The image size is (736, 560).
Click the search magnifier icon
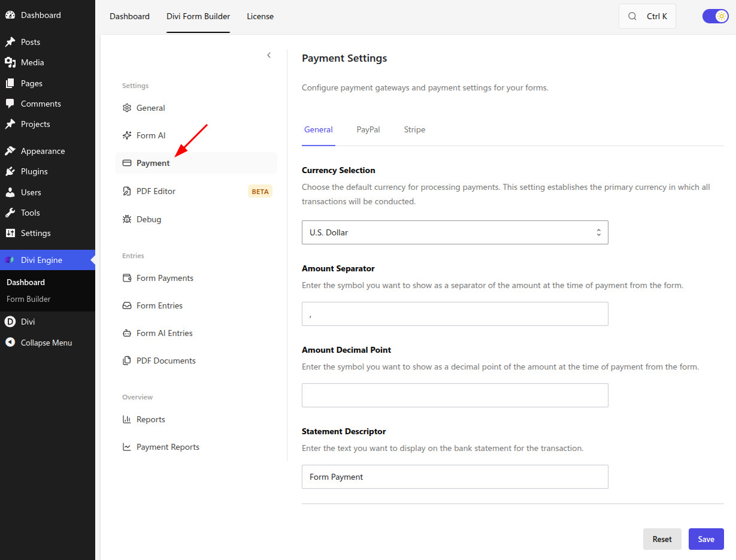coord(632,16)
